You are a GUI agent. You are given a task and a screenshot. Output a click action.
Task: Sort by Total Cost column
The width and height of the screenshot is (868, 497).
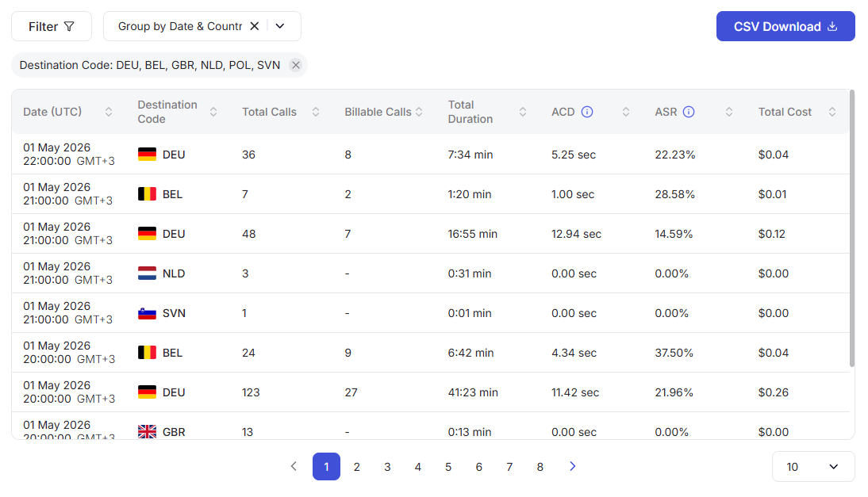click(x=832, y=112)
